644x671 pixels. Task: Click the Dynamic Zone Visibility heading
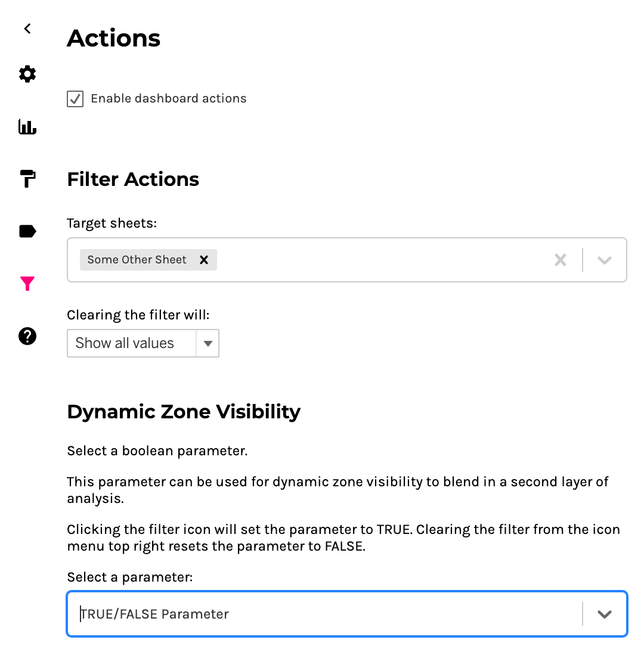184,412
